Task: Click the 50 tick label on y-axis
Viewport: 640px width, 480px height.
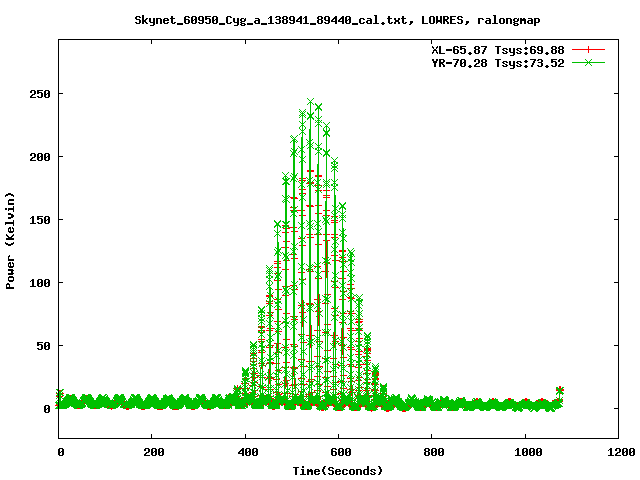Action: [x=42, y=346]
